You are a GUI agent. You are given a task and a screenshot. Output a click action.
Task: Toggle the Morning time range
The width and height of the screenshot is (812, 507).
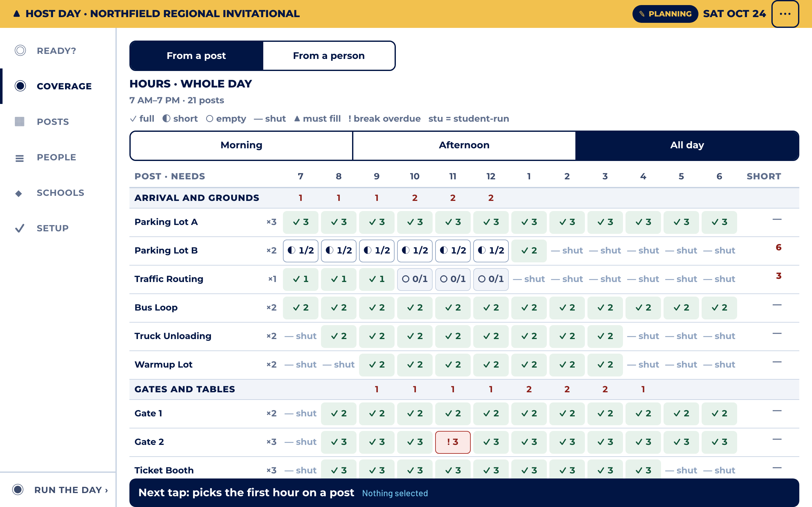[241, 145]
